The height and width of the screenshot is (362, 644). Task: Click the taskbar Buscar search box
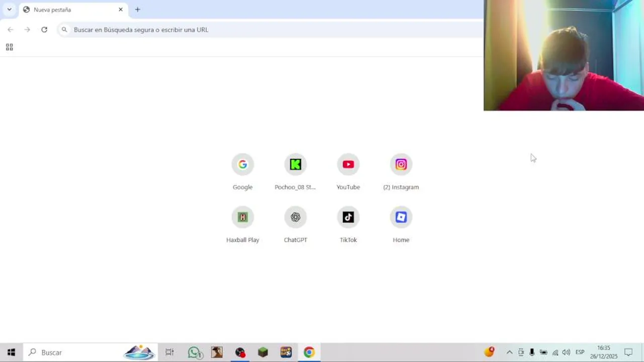tap(91, 352)
